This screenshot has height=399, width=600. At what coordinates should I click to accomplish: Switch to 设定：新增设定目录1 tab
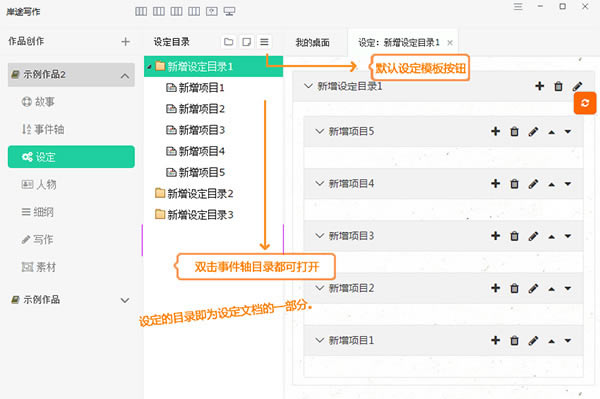(x=399, y=42)
